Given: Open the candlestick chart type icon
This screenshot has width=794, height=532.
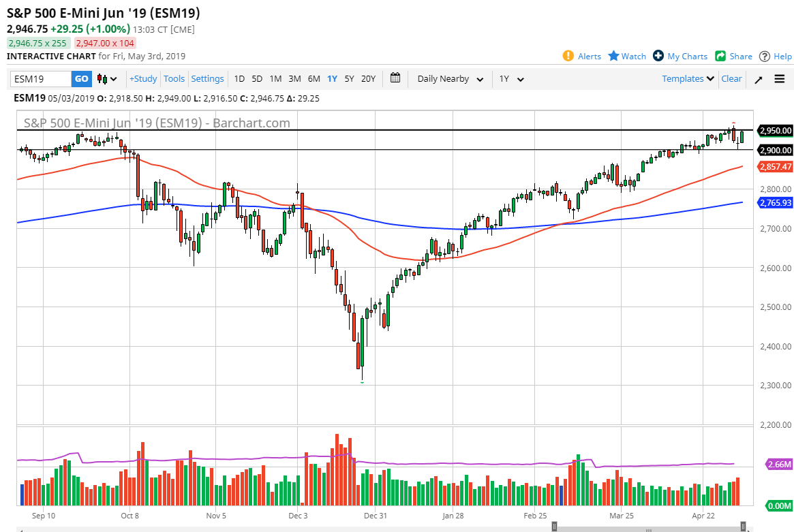Looking at the screenshot, I should tap(101, 79).
